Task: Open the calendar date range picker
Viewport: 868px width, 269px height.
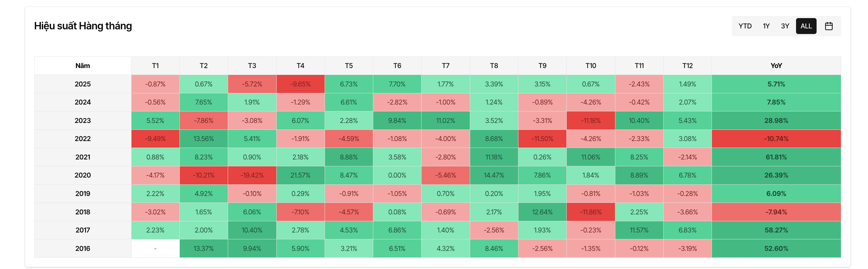Action: (x=828, y=26)
